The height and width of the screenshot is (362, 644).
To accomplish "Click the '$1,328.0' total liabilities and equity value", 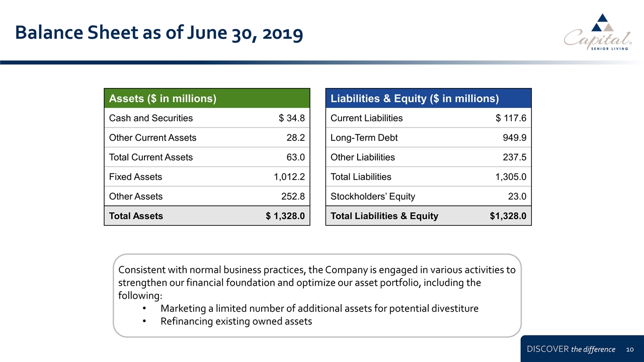I will pos(508,216).
